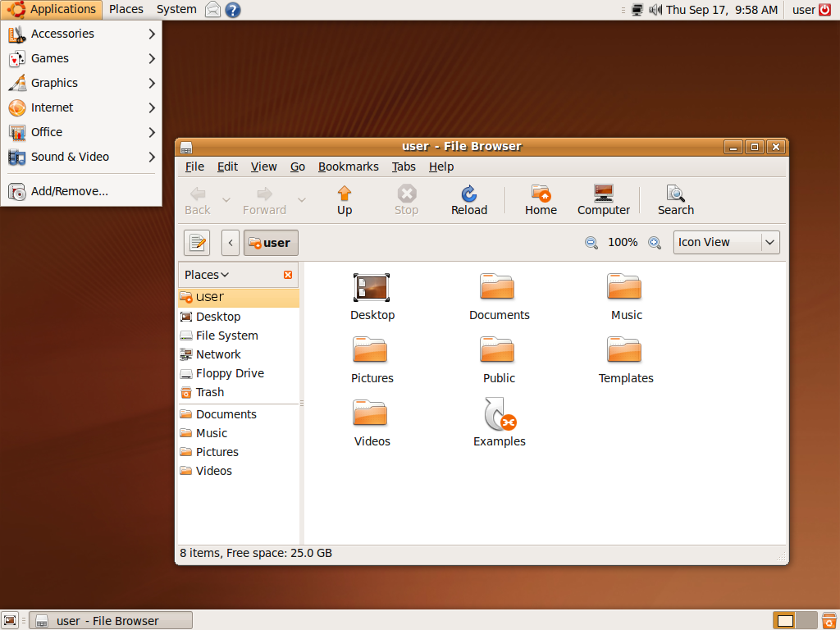This screenshot has height=630, width=840.
Task: Zoom out with the minus magnifier
Action: 591,243
